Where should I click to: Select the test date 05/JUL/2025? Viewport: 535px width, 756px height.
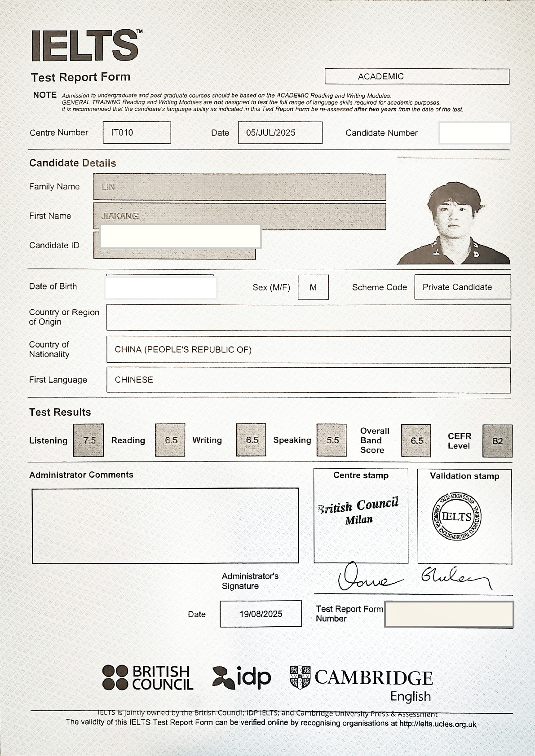point(280,132)
